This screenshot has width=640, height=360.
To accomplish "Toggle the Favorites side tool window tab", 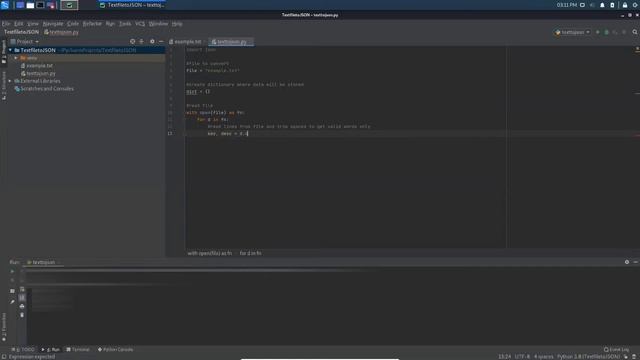I will coord(4,327).
